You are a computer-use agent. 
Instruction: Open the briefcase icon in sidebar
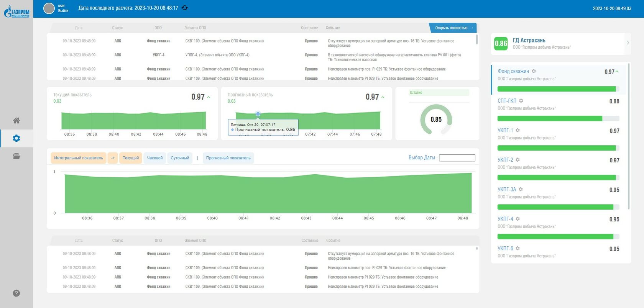click(16, 156)
